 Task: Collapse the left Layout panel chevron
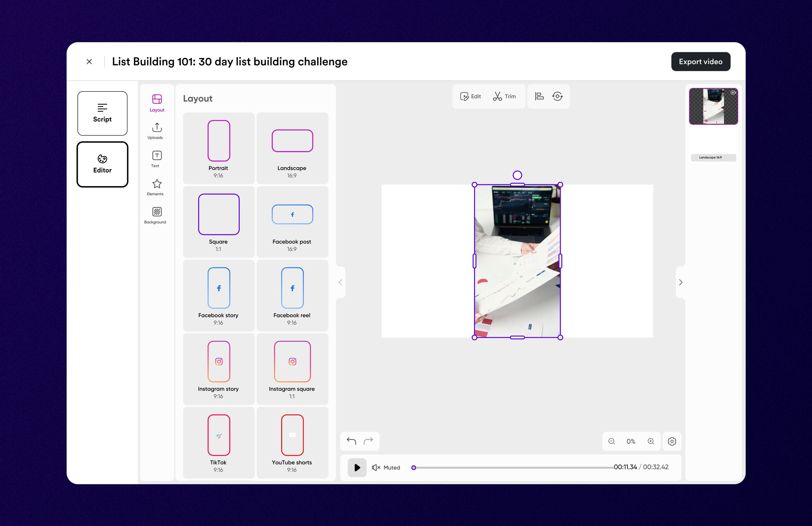tap(340, 282)
